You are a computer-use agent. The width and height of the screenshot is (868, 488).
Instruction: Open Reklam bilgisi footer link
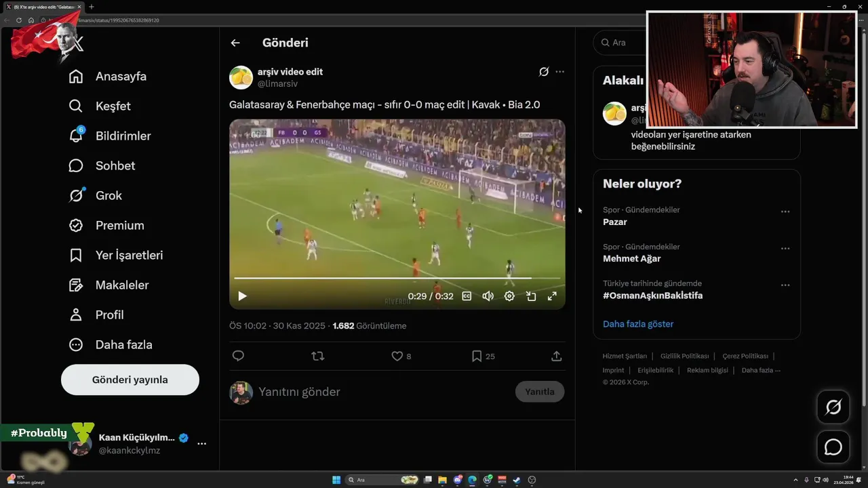point(707,370)
